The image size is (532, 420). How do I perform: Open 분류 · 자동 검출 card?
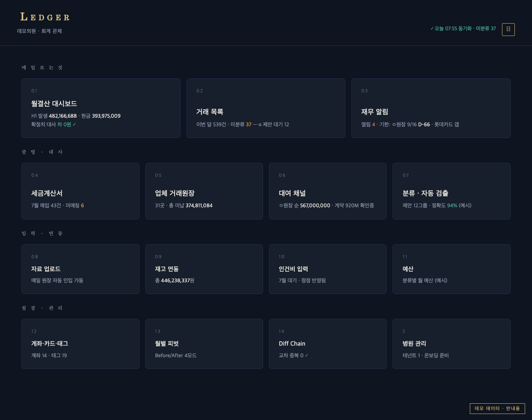coord(451,191)
